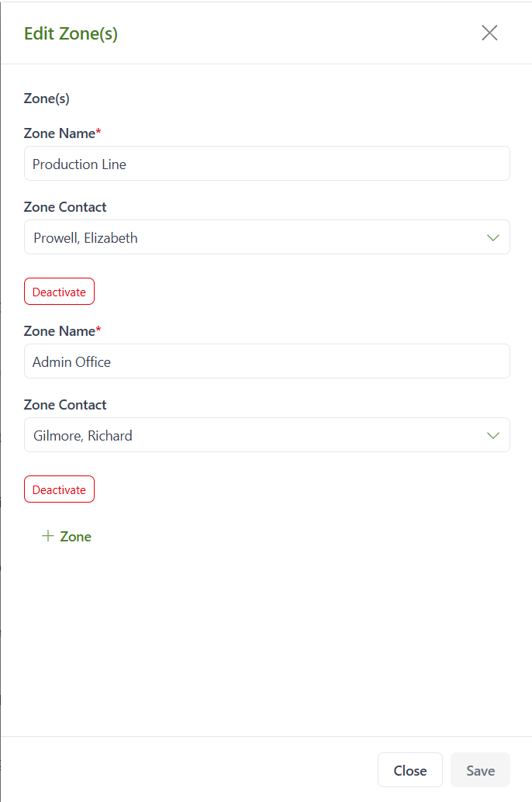Open Zone Contact dropdown showing Gilmore, Richard
The image size is (532, 802).
tap(256, 435)
